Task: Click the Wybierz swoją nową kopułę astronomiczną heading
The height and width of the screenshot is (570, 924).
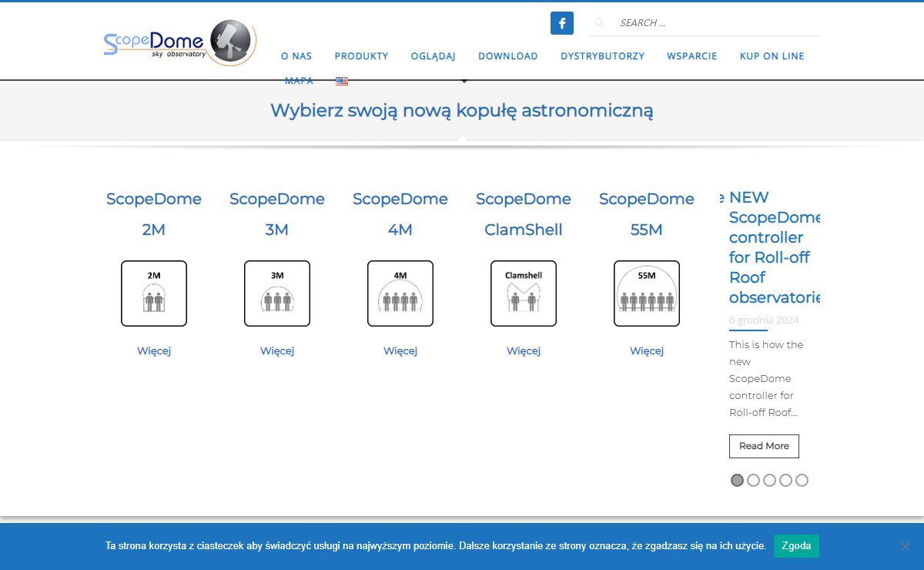Action: click(462, 110)
